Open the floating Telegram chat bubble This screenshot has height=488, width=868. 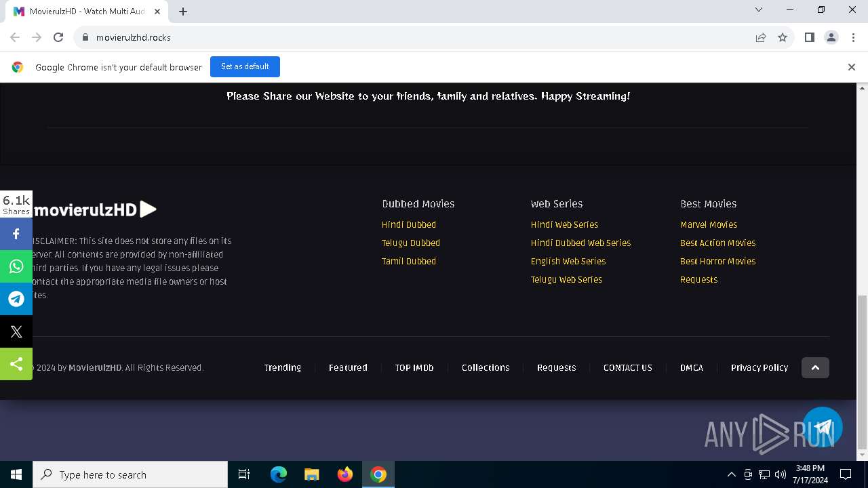pyautogui.click(x=823, y=427)
